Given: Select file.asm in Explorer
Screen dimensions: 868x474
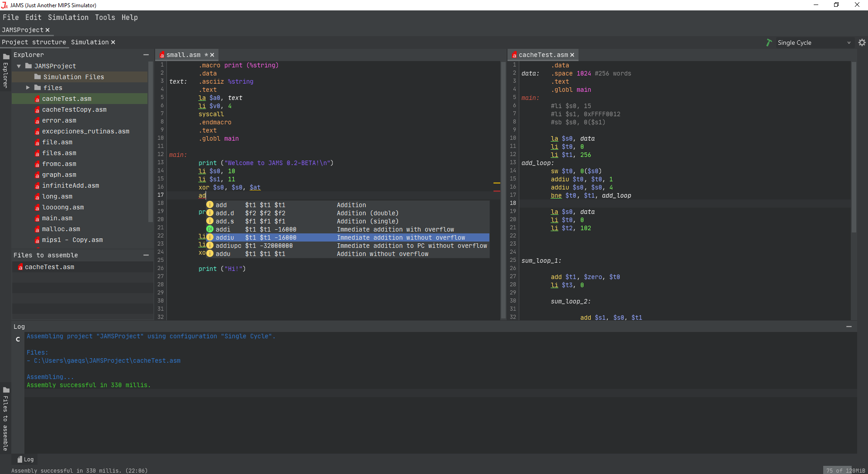Looking at the screenshot, I should click(x=80, y=142).
